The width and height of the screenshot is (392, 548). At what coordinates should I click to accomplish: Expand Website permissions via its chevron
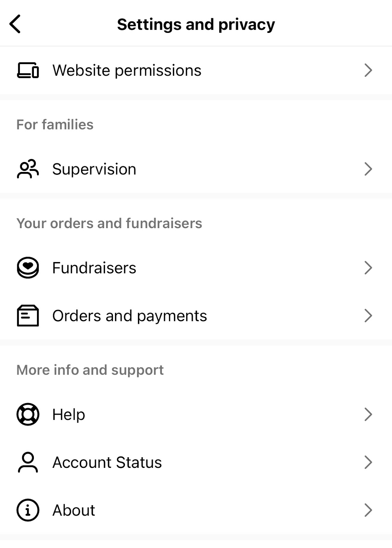pyautogui.click(x=368, y=70)
